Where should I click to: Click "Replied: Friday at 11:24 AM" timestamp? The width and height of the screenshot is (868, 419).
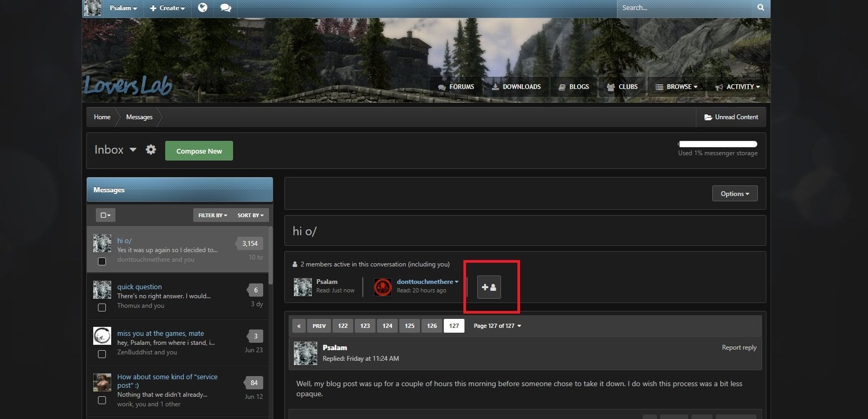point(361,359)
